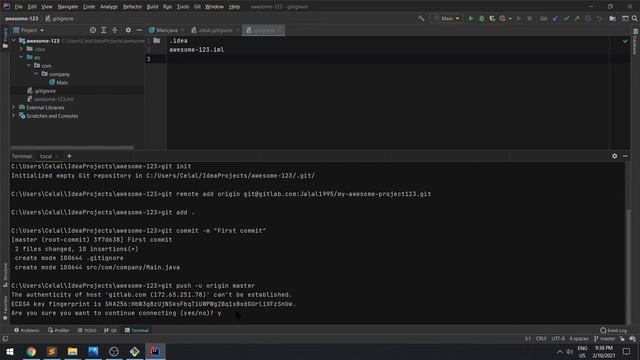
Task: Click the Build project hammer icon
Action: point(421,18)
